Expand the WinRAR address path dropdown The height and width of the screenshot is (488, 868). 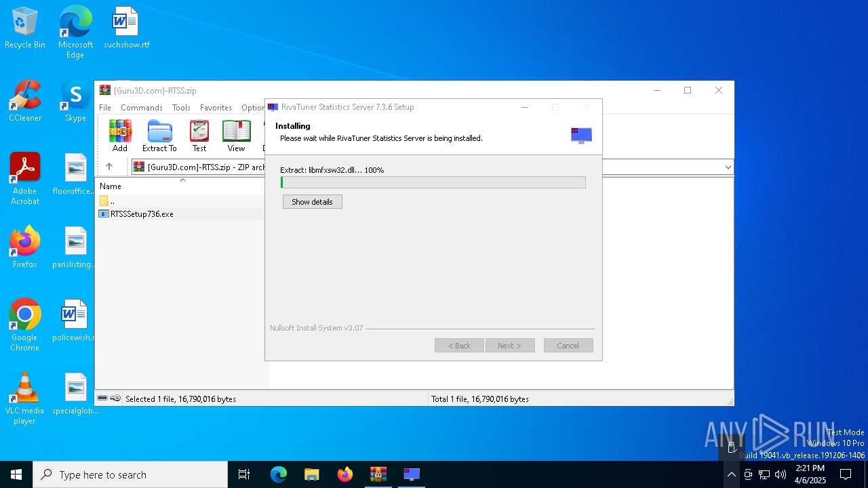click(728, 167)
